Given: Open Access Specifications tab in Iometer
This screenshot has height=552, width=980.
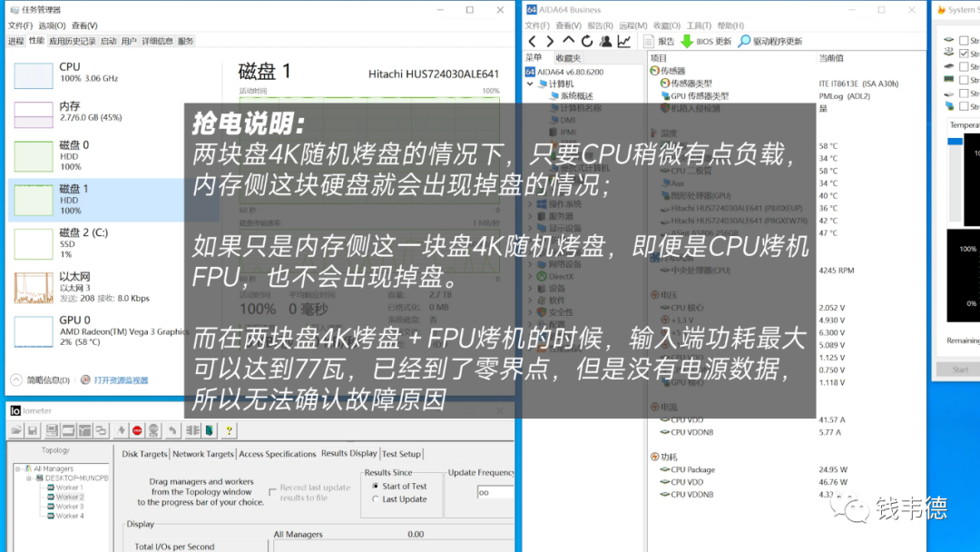Looking at the screenshot, I should [x=278, y=454].
